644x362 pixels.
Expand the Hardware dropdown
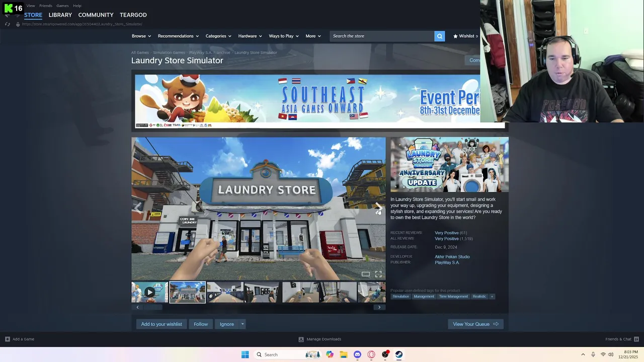point(250,36)
